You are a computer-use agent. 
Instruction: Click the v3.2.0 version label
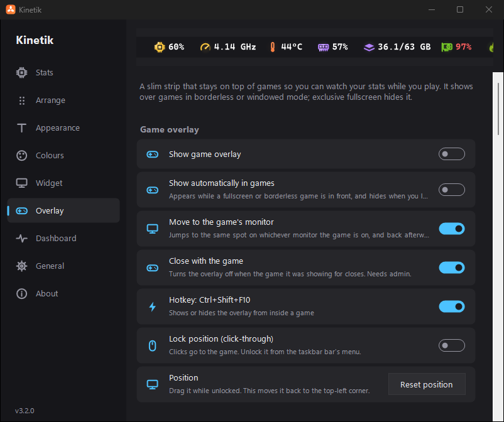pyautogui.click(x=25, y=411)
